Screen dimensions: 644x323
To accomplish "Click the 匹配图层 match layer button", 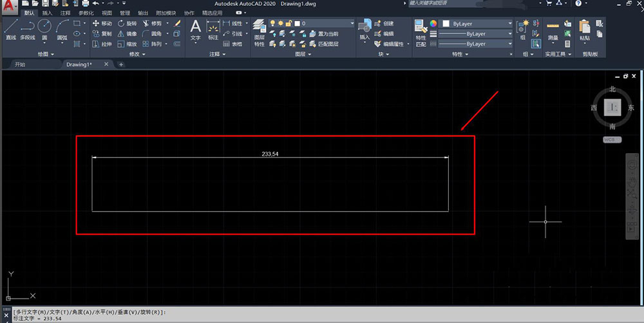I will point(324,44).
